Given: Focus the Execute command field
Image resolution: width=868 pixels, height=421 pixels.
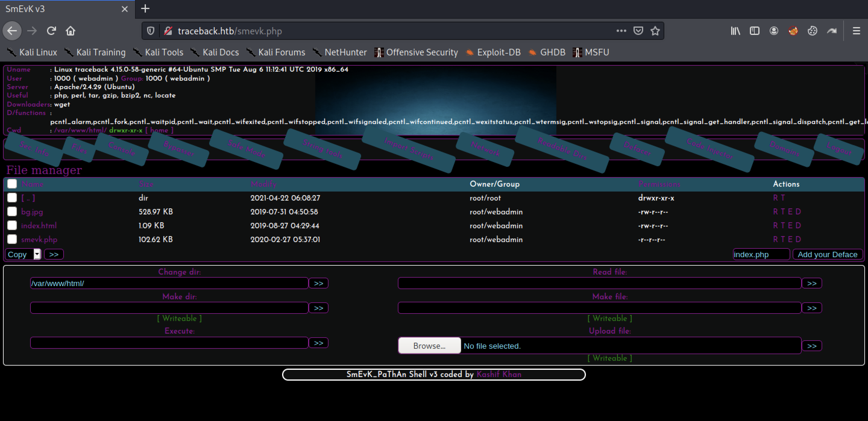Looking at the screenshot, I should pos(169,343).
